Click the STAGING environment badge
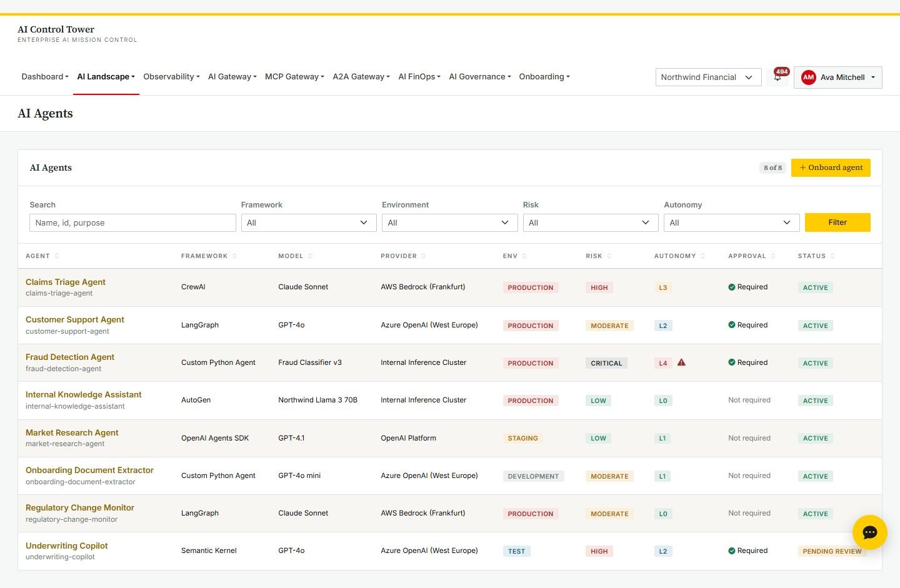This screenshot has height=588, width=900. (522, 438)
